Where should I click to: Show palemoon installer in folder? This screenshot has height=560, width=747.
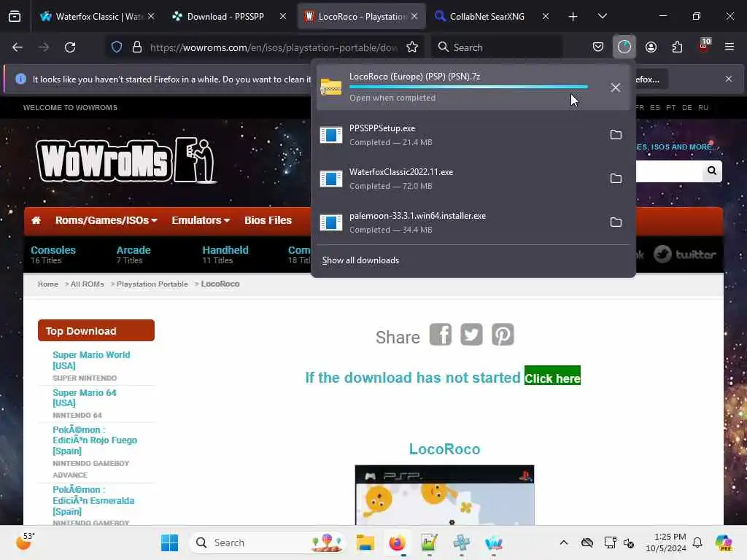pyautogui.click(x=616, y=222)
